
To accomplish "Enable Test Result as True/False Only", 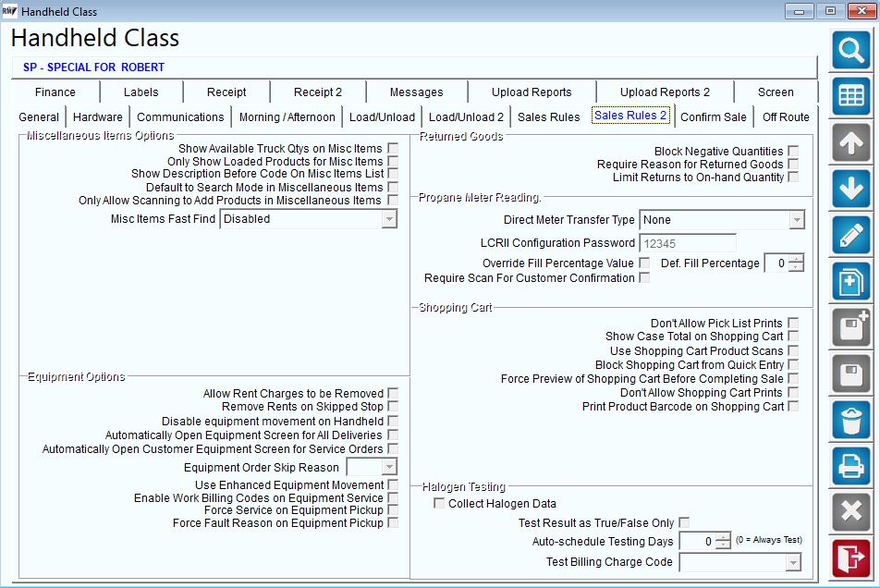I will 684,522.
